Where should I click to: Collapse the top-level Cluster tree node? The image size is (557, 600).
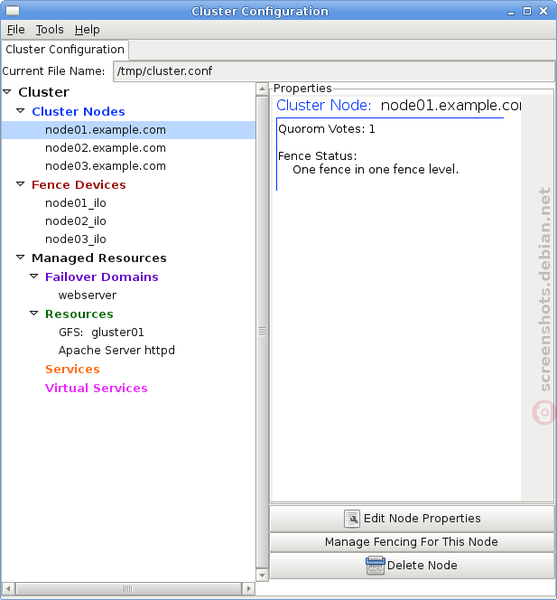click(x=7, y=91)
